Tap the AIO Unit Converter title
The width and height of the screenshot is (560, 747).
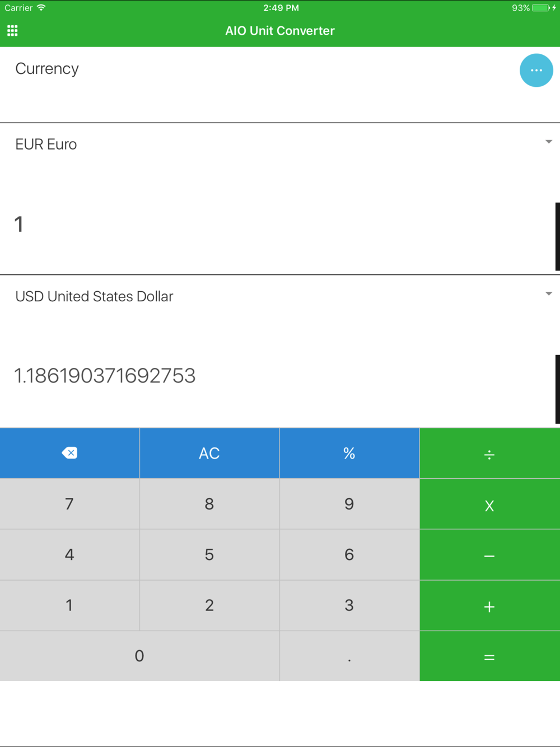pyautogui.click(x=280, y=31)
